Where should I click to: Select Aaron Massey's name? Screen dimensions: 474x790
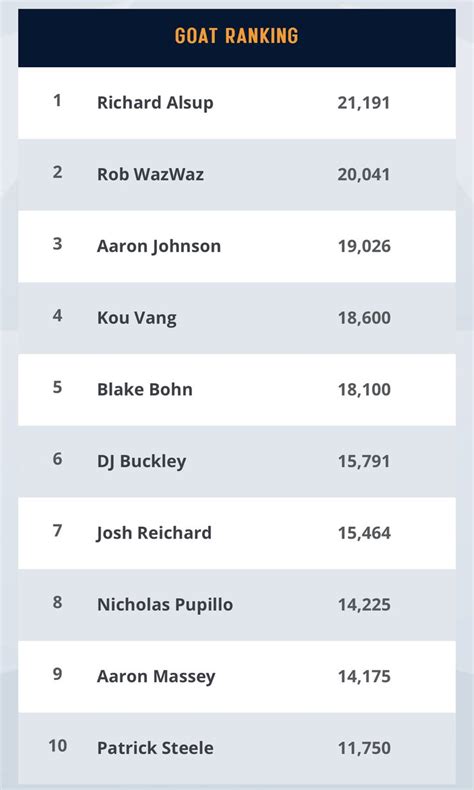(156, 677)
